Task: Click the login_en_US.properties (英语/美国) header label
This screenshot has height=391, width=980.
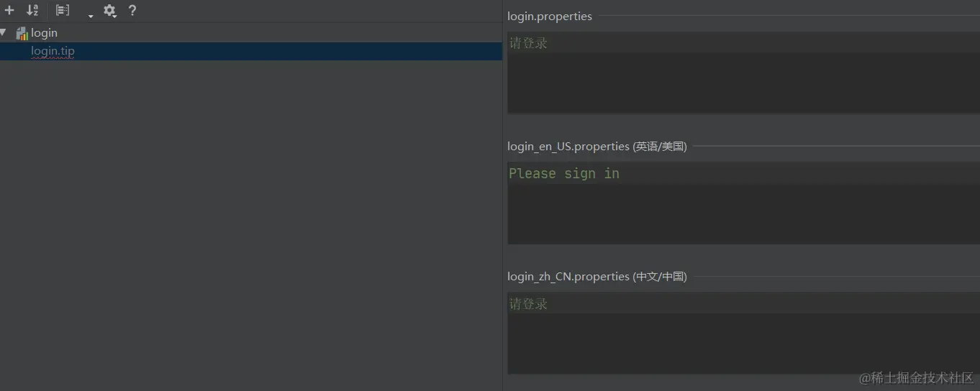Action: coord(597,147)
